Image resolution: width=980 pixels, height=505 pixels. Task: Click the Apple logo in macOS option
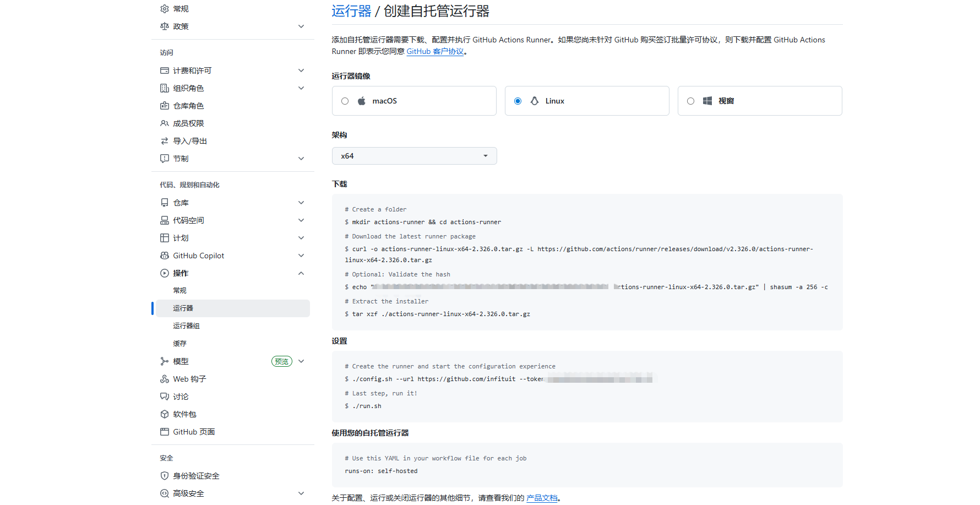[362, 101]
